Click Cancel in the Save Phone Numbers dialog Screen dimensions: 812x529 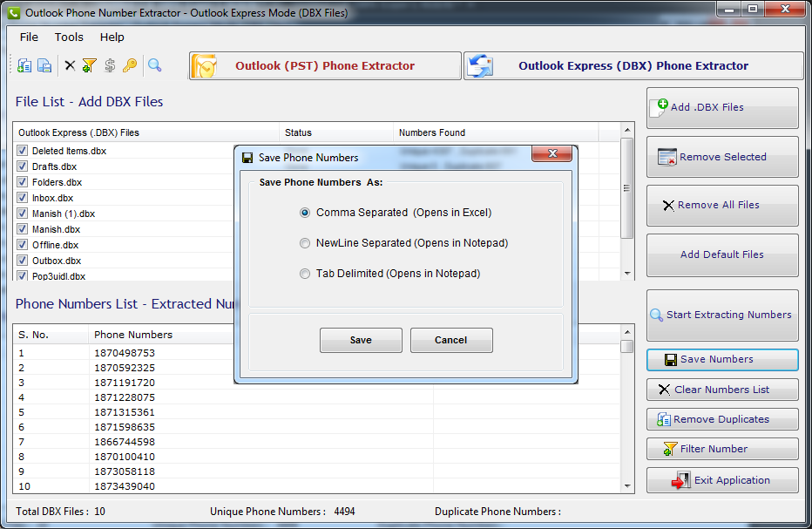(451, 341)
